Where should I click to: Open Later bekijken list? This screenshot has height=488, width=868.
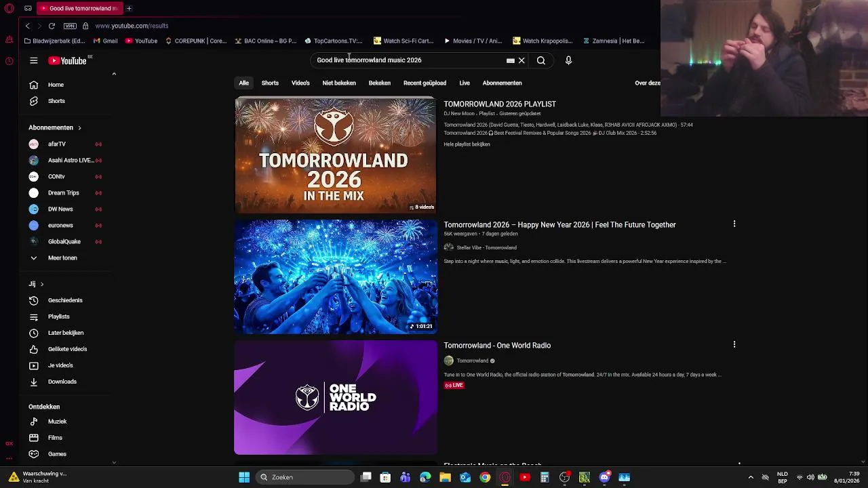coord(66,333)
